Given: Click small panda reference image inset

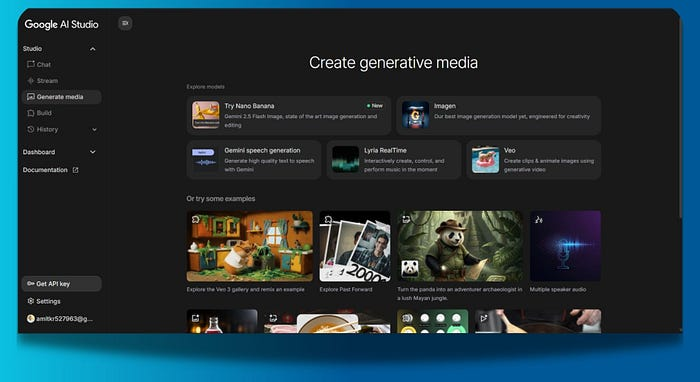Looking at the screenshot, I should coord(410,269).
